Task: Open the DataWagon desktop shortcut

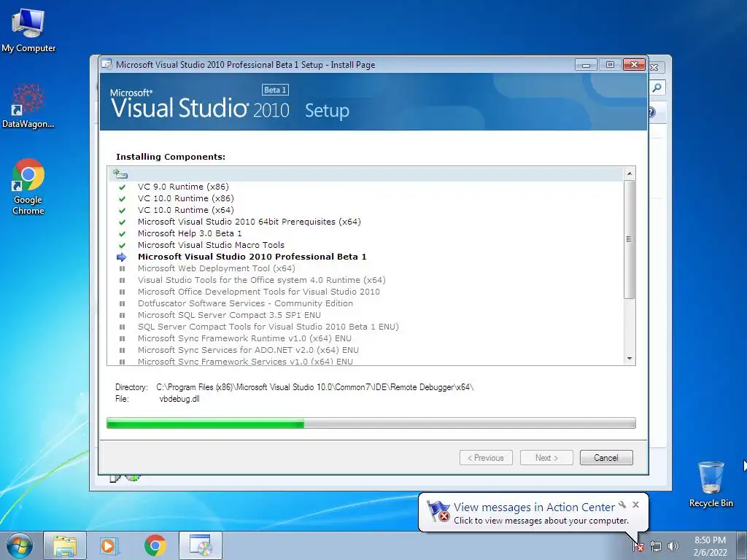Action: click(x=28, y=106)
